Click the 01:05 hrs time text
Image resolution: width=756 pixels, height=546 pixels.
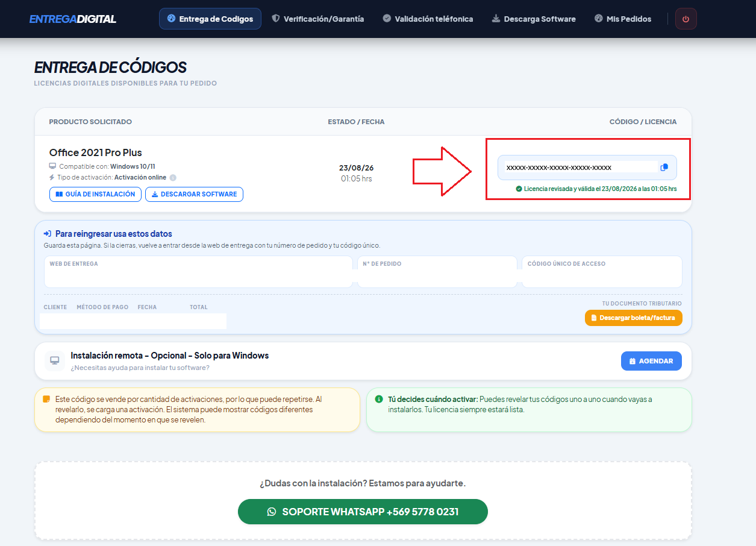356,178
